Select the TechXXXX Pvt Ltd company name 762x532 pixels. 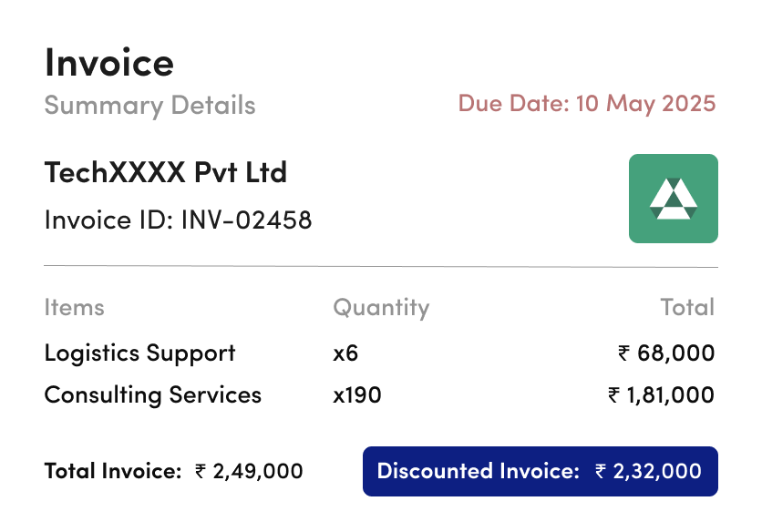pos(166,172)
